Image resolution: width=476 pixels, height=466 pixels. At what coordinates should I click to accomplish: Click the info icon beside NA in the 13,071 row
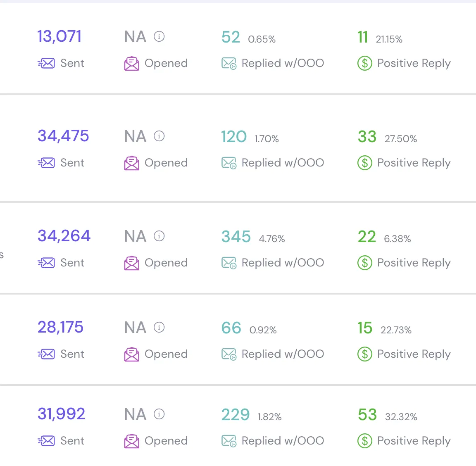click(x=159, y=36)
